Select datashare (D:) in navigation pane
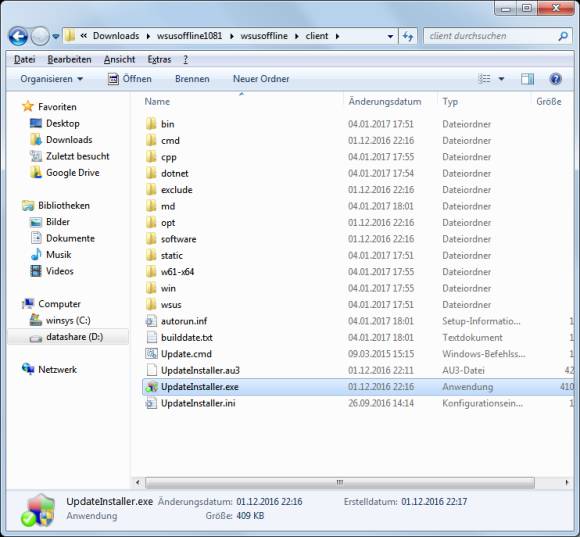 coord(68,337)
